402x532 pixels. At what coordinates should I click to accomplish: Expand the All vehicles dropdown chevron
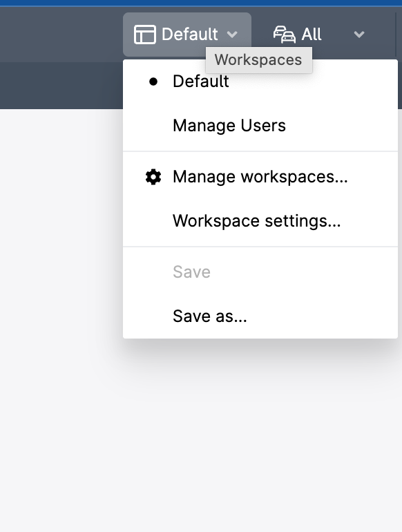[359, 35]
